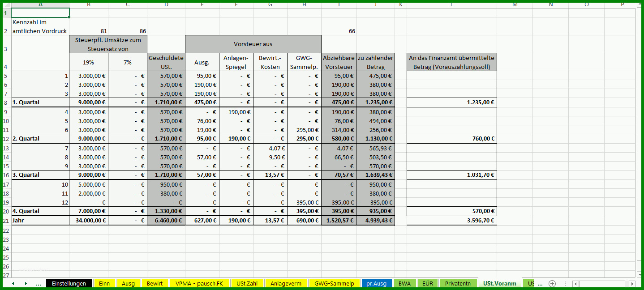The width and height of the screenshot is (644, 290).
Task: Click the selected cell A1
Action: click(40, 13)
